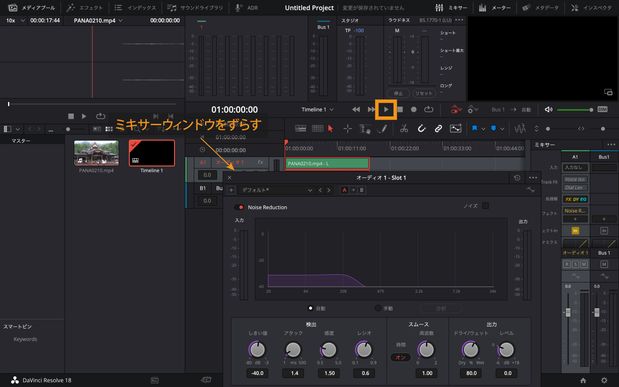Select the 自動 radio button
This screenshot has height=387, width=619.
click(311, 308)
